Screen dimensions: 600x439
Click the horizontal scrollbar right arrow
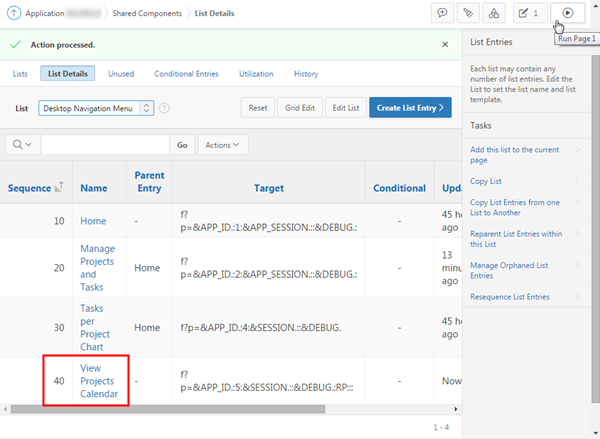point(456,409)
